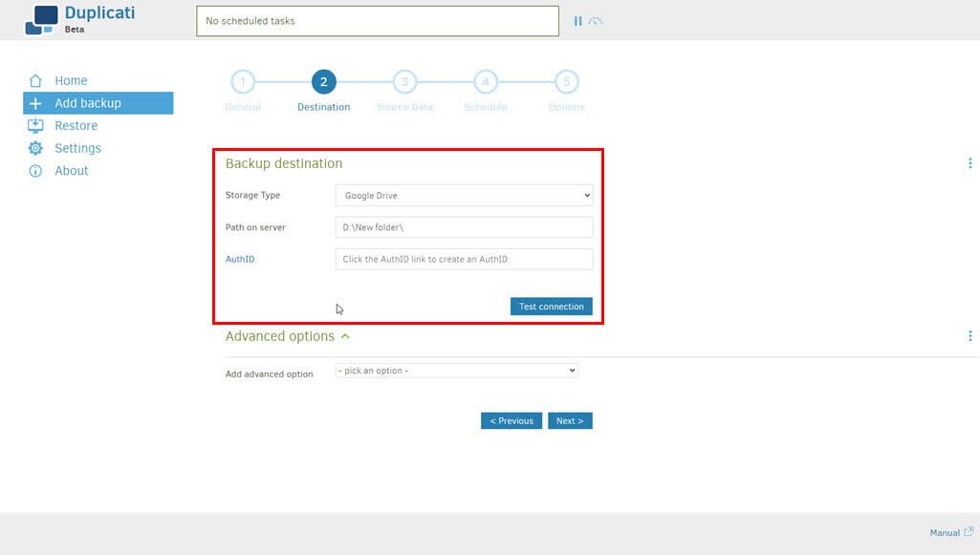This screenshot has height=555, width=980.
Task: Select Add backup in sidebar
Action: [x=98, y=103]
